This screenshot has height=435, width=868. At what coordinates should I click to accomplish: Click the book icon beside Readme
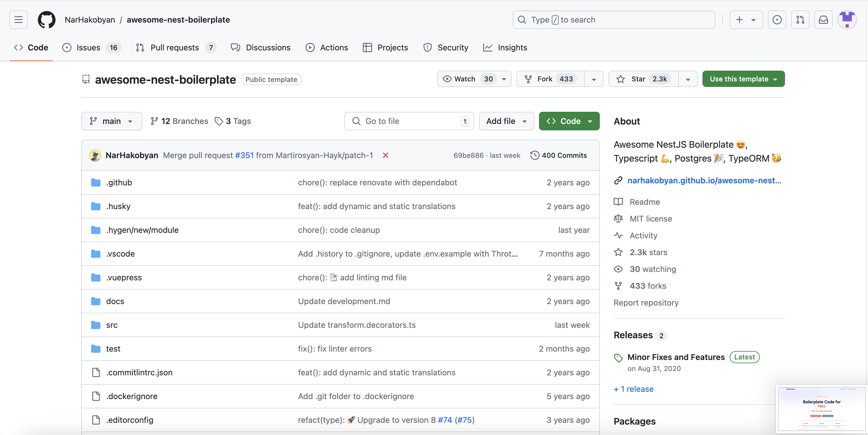pyautogui.click(x=618, y=202)
